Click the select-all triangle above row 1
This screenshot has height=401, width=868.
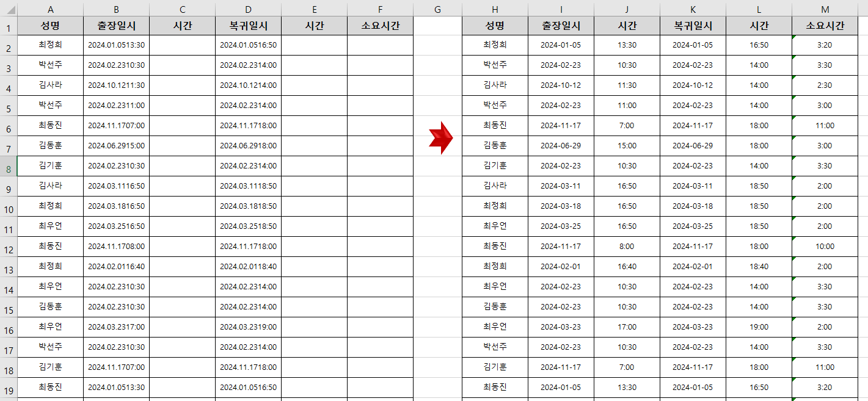click(x=9, y=9)
